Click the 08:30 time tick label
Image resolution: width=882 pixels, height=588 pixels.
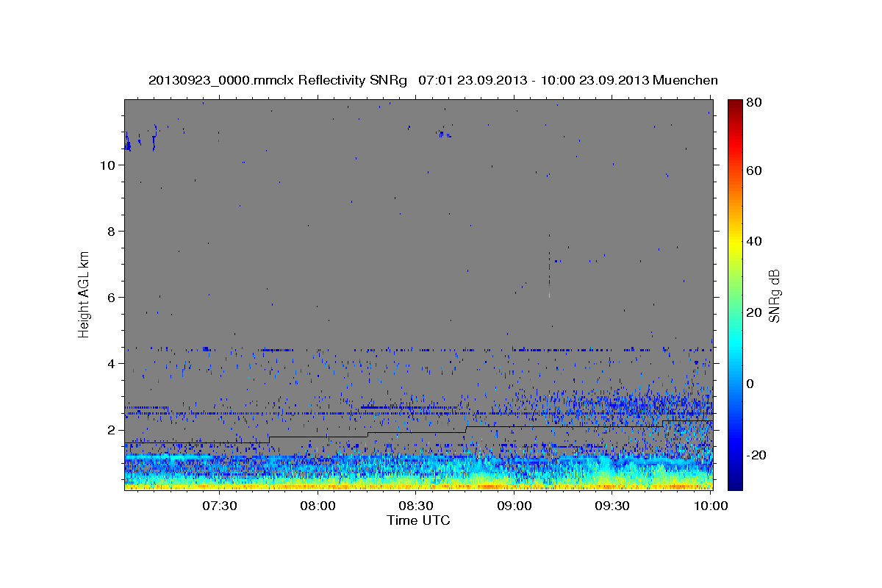click(x=415, y=506)
